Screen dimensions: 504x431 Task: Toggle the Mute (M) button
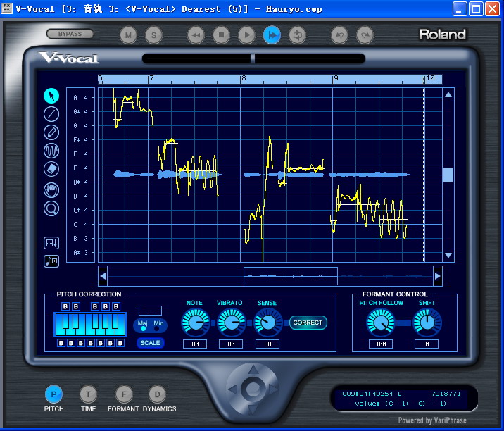128,35
